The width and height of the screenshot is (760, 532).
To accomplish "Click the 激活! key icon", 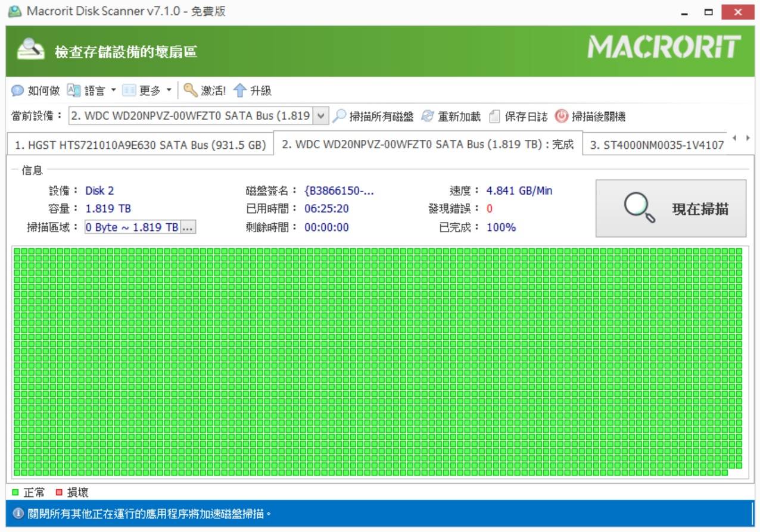I will (191, 90).
